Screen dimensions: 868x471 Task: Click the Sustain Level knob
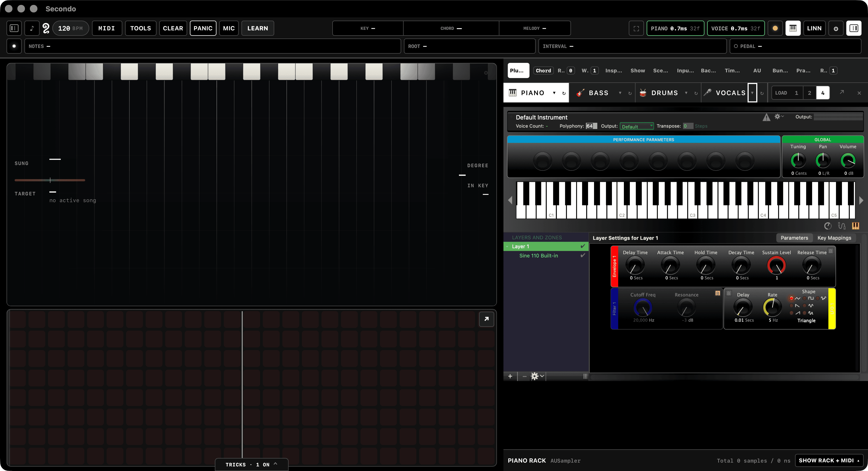click(776, 265)
